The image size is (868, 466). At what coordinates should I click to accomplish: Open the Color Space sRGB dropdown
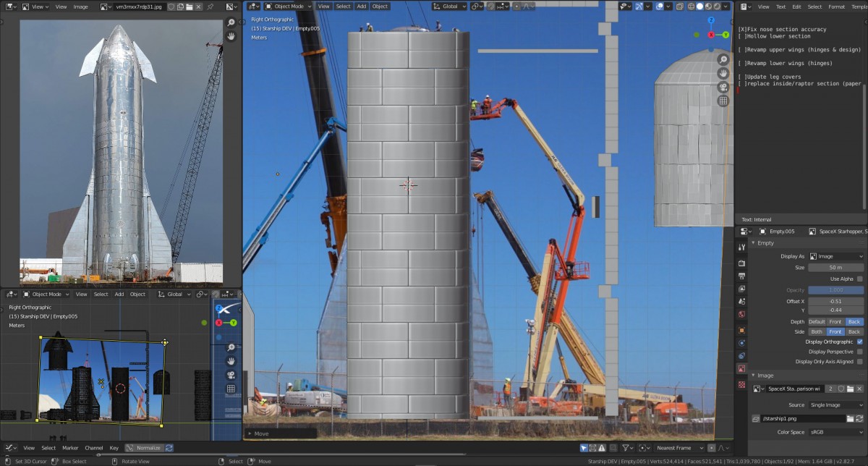[836, 432]
